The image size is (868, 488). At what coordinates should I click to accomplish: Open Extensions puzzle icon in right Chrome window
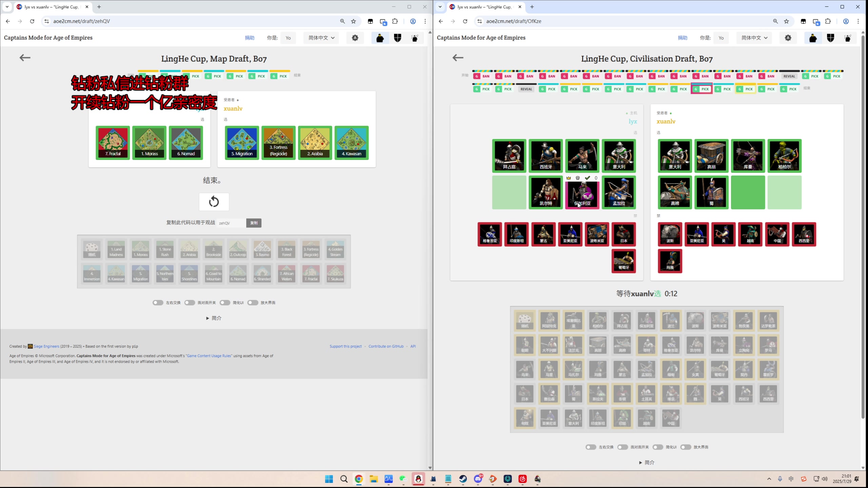(x=828, y=21)
